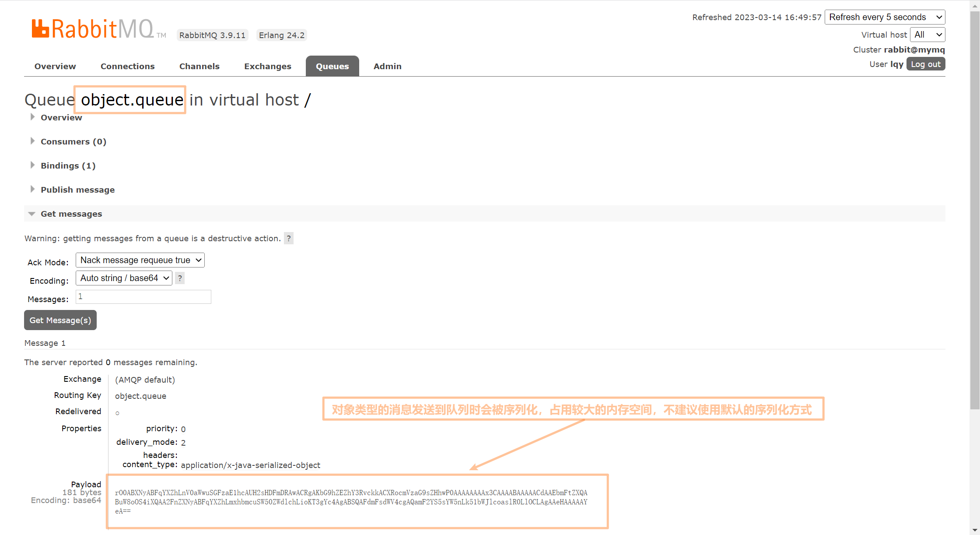Image resolution: width=980 pixels, height=535 pixels.
Task: Click the Log out button
Action: (925, 64)
